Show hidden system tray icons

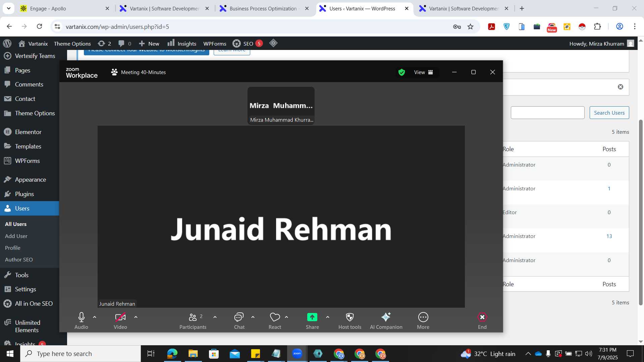tap(528, 354)
